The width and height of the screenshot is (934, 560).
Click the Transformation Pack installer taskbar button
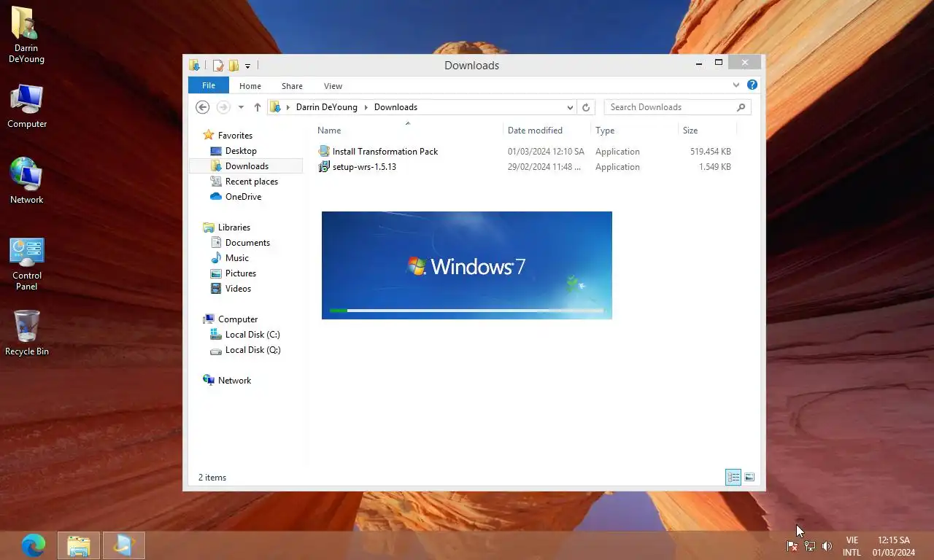[124, 545]
